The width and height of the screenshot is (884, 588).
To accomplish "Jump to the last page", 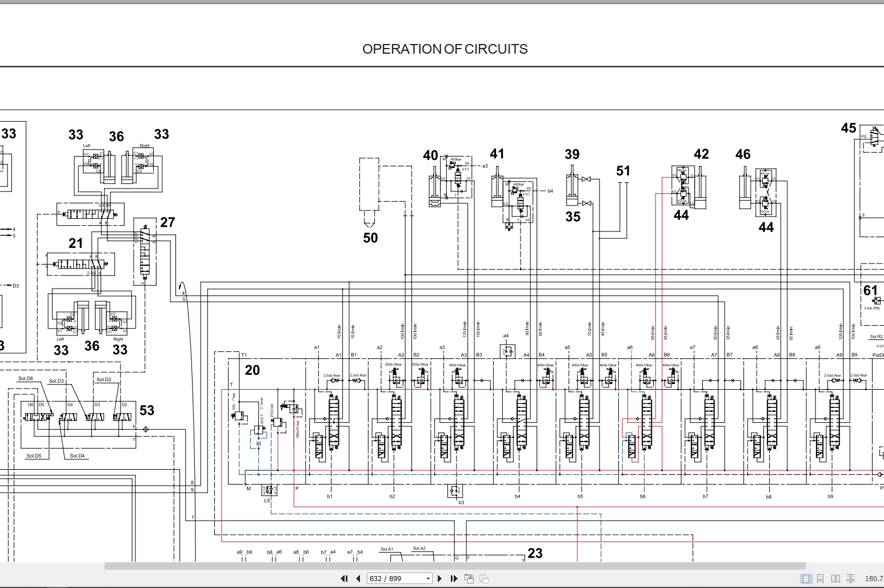I will [x=454, y=578].
